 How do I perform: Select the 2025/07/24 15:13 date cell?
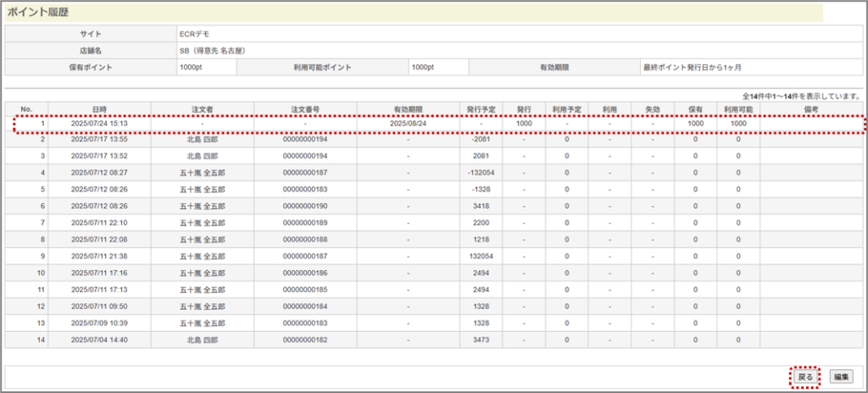(x=99, y=124)
